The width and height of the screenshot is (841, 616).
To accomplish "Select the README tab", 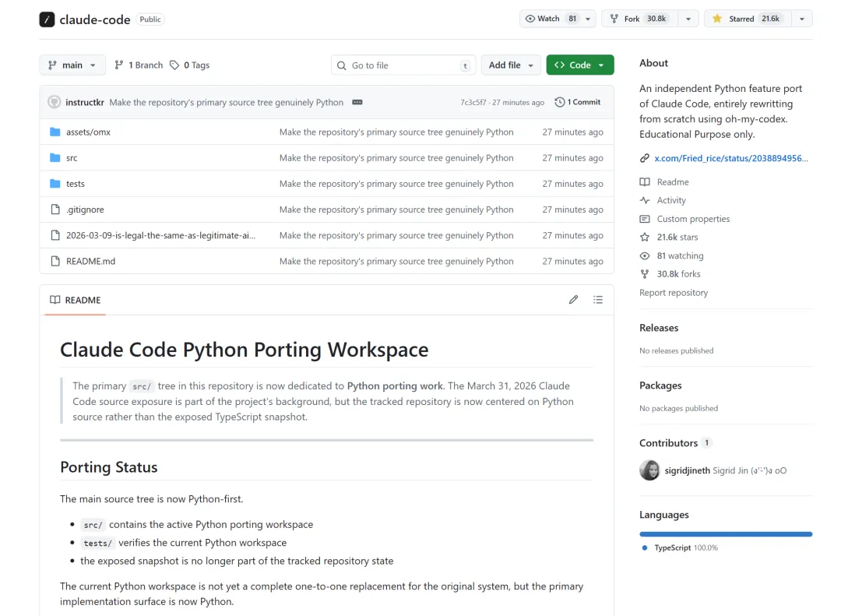I will point(76,300).
